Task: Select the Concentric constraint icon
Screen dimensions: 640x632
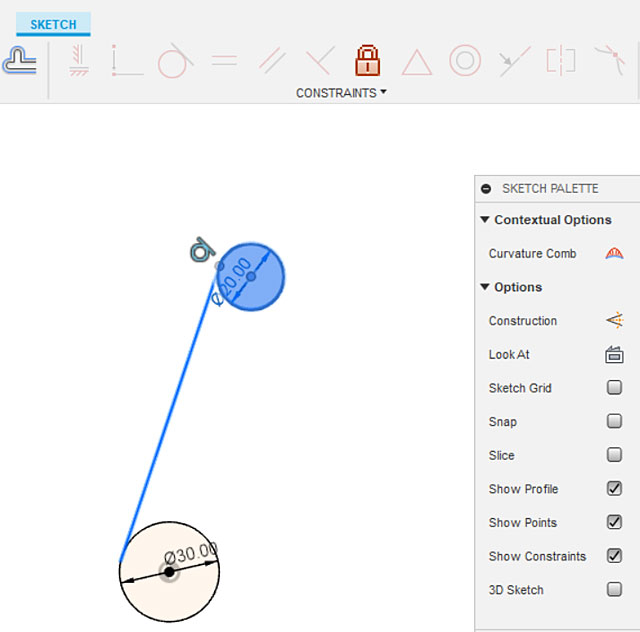Action: tap(465, 61)
